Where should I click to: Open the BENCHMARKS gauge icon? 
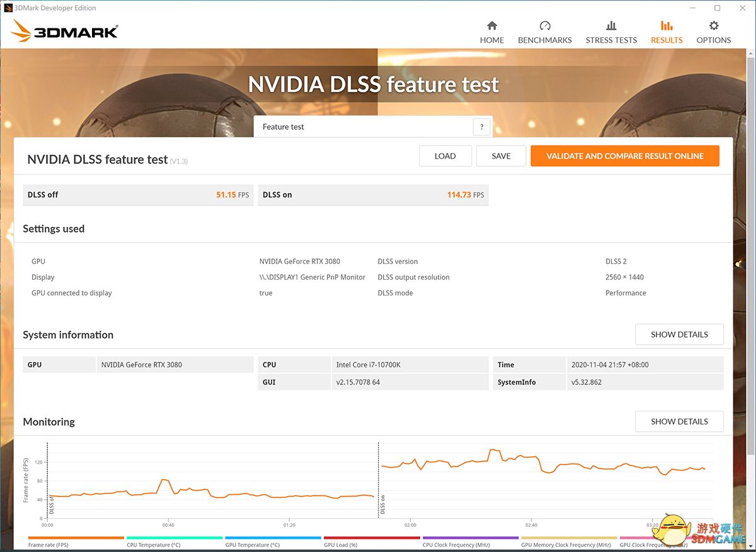point(545,26)
